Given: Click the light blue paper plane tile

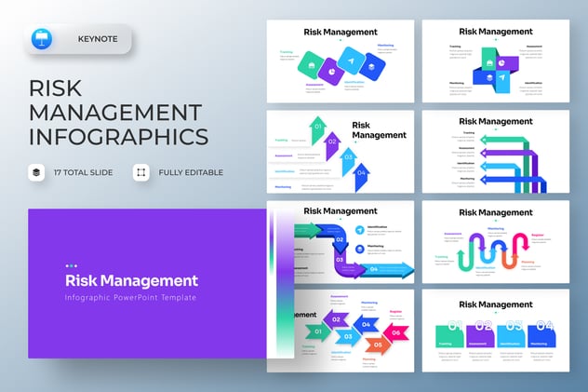Looking at the screenshot, I should click(352, 61).
